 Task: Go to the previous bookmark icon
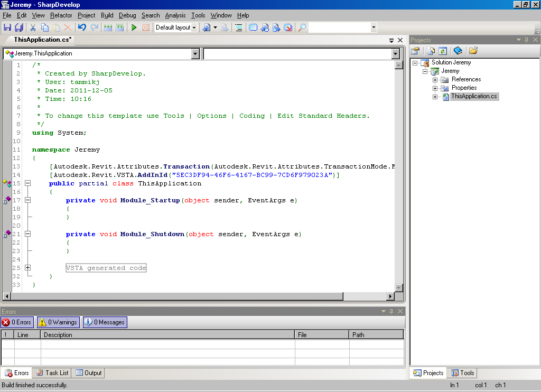pos(265,27)
